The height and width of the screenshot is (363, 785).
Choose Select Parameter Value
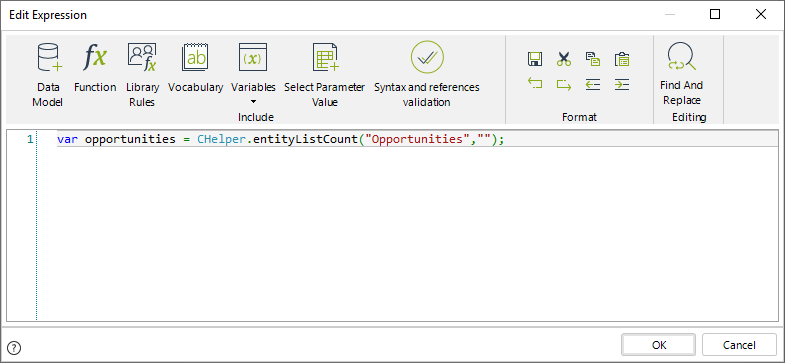tap(324, 75)
